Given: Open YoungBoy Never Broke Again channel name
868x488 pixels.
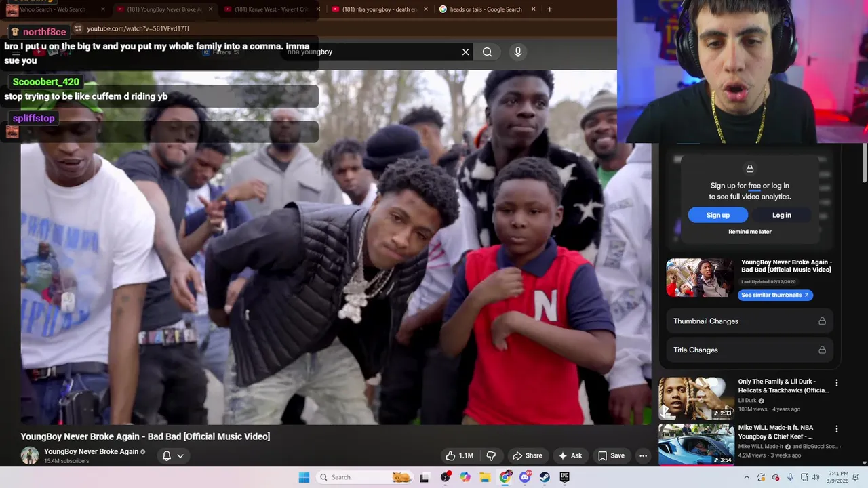Looking at the screenshot, I should pyautogui.click(x=91, y=451).
